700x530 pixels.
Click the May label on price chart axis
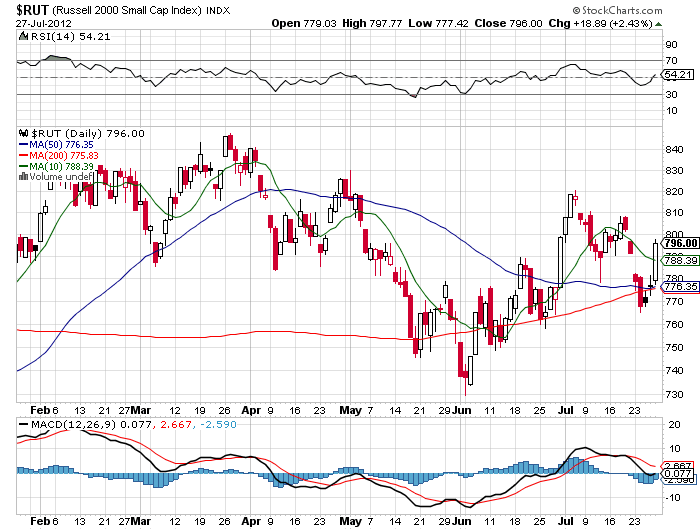tap(350, 410)
